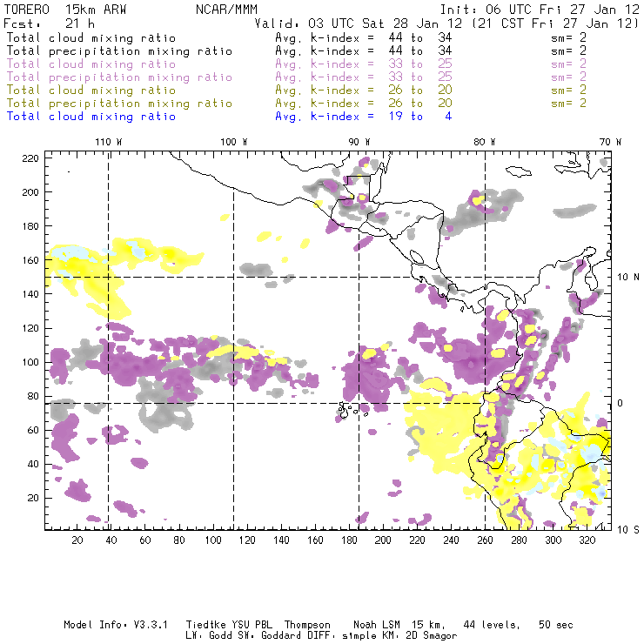Click the '40' y-axis tick label

pyautogui.click(x=33, y=464)
